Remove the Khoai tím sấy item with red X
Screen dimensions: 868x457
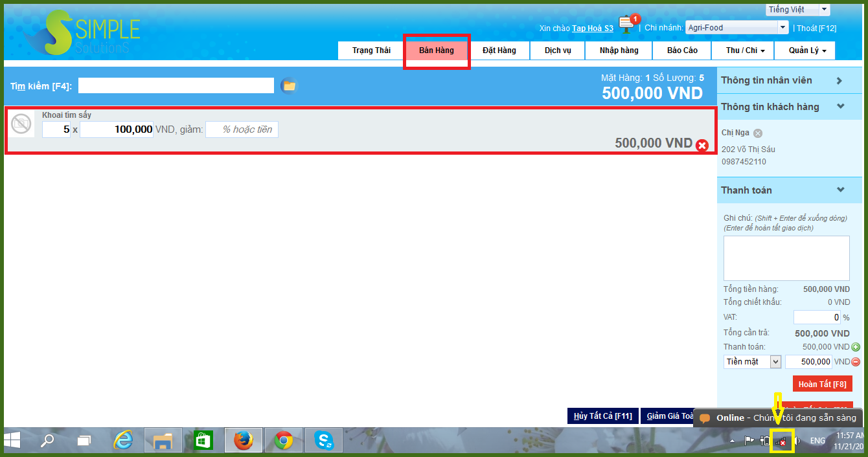pyautogui.click(x=702, y=145)
